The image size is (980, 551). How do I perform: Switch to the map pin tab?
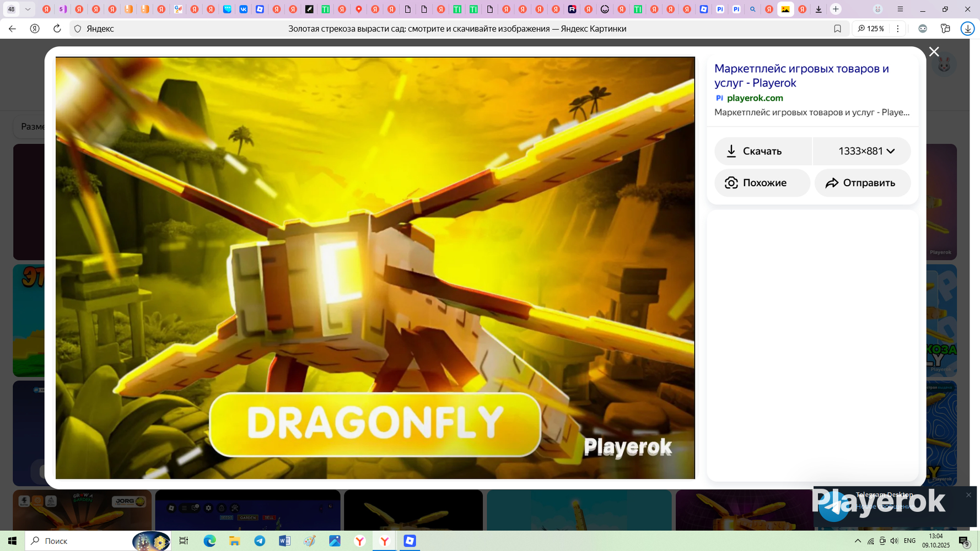click(359, 9)
